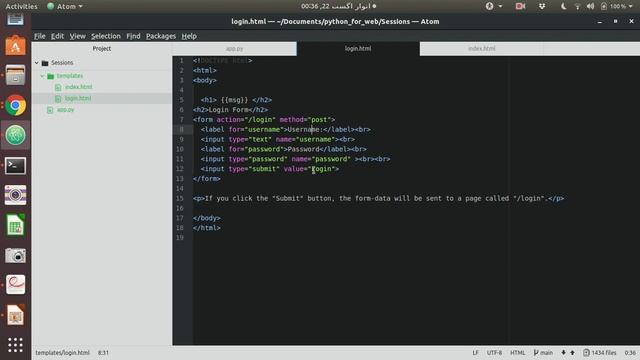Screen dimensions: 640x360
Task: Click the night light moon icon
Action: click(563, 6)
